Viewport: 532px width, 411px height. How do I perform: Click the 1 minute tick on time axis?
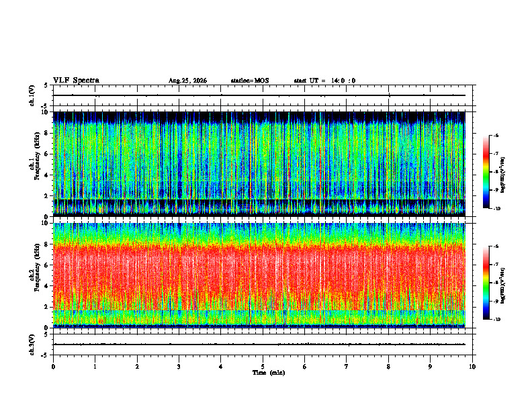pos(95,367)
